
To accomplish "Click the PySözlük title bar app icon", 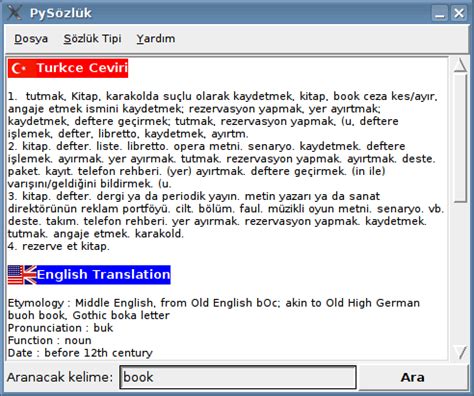I will coord(14,13).
